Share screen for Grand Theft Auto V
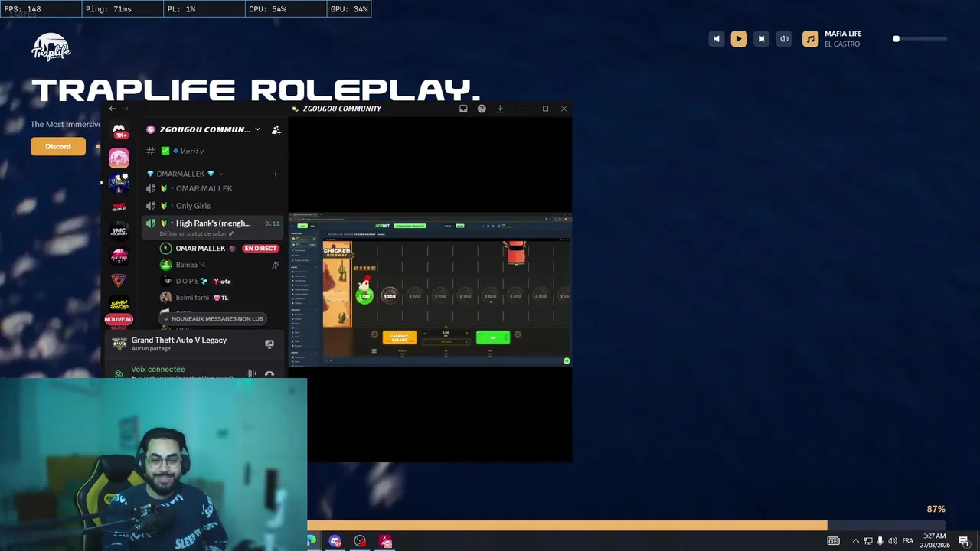The width and height of the screenshot is (980, 551). 269,344
